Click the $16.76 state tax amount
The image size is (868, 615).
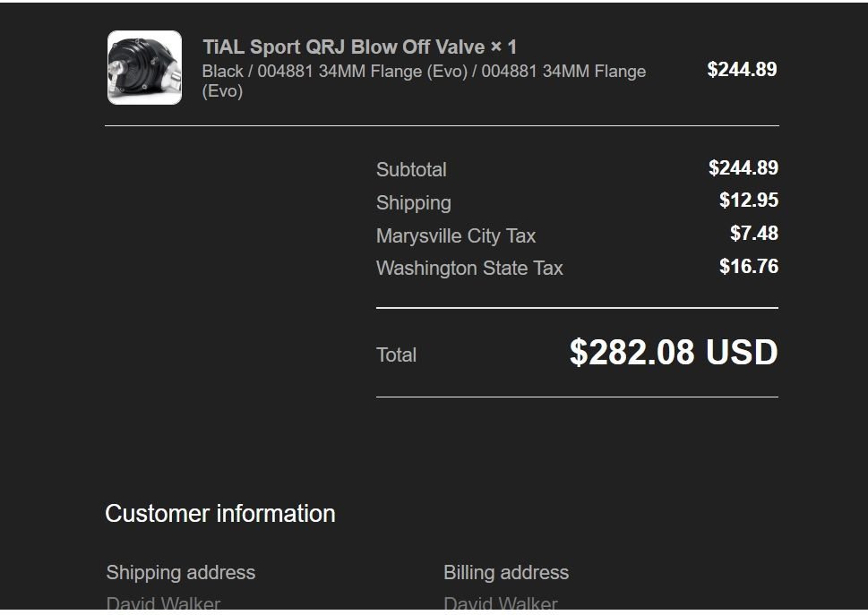point(748,267)
